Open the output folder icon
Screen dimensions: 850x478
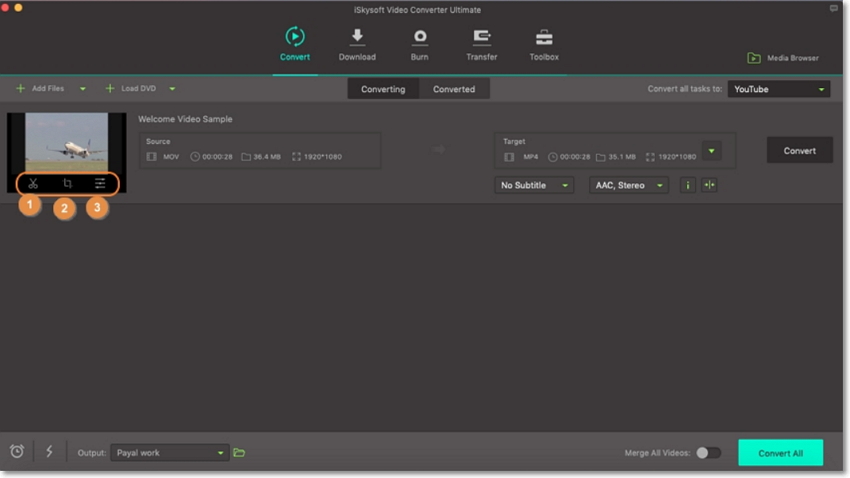tap(239, 453)
